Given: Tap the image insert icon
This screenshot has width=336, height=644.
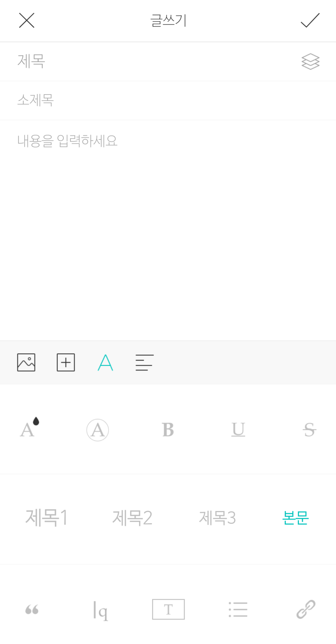Looking at the screenshot, I should (26, 363).
